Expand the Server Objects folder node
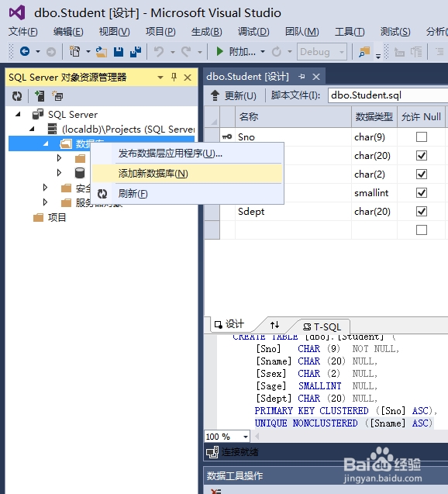This screenshot has height=494, width=448. (45, 202)
